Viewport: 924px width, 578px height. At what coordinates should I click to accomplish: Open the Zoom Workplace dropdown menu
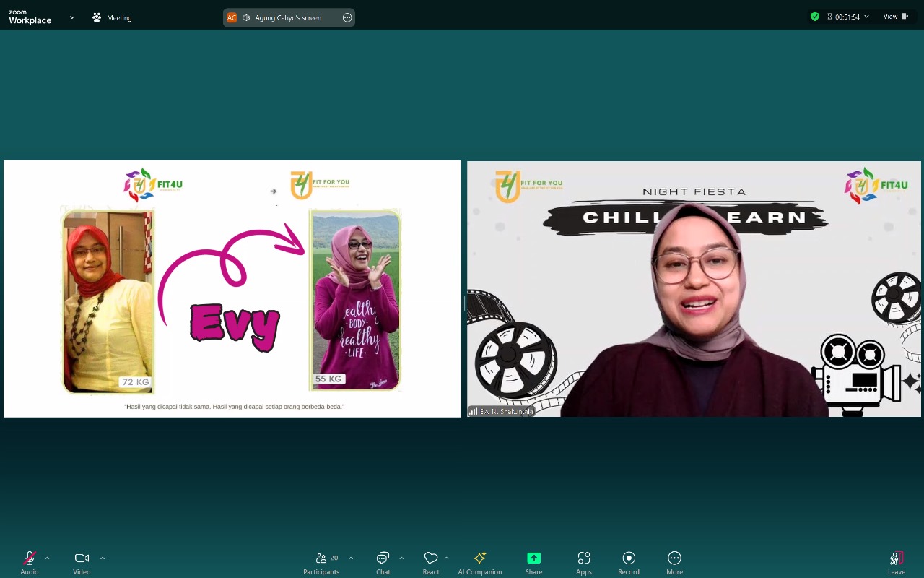71,17
